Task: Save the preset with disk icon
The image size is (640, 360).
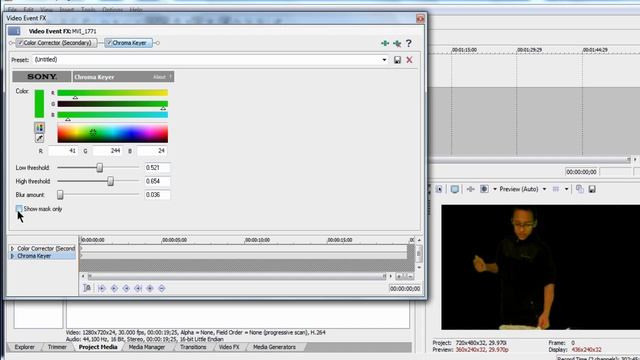Action: click(397, 60)
